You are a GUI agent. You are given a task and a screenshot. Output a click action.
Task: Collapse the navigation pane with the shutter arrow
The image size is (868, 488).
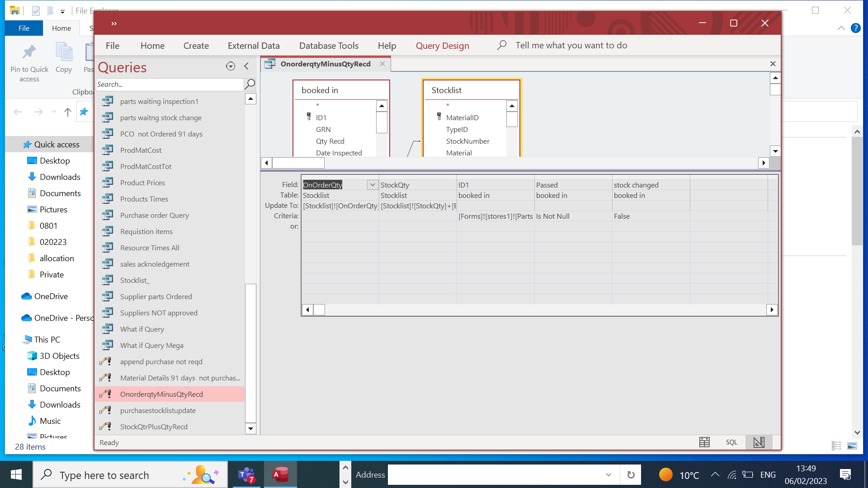pyautogui.click(x=246, y=66)
